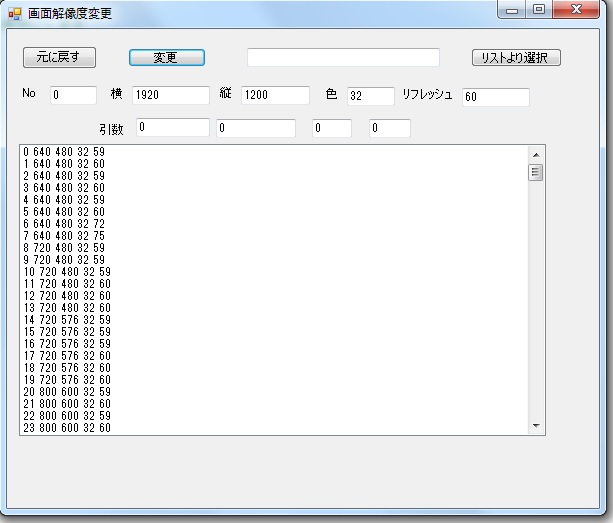Select list entry 6 640 480 32 72
This screenshot has height=523, width=613.
click(64, 224)
